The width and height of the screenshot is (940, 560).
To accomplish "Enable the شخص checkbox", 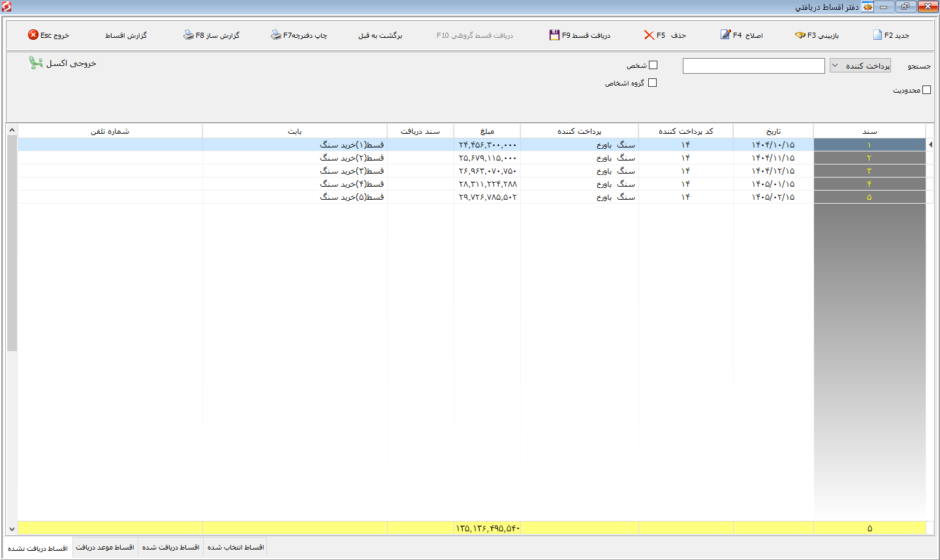I will click(653, 65).
